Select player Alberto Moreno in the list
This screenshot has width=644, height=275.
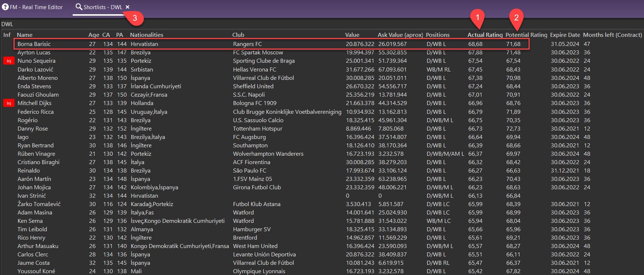tap(37, 78)
